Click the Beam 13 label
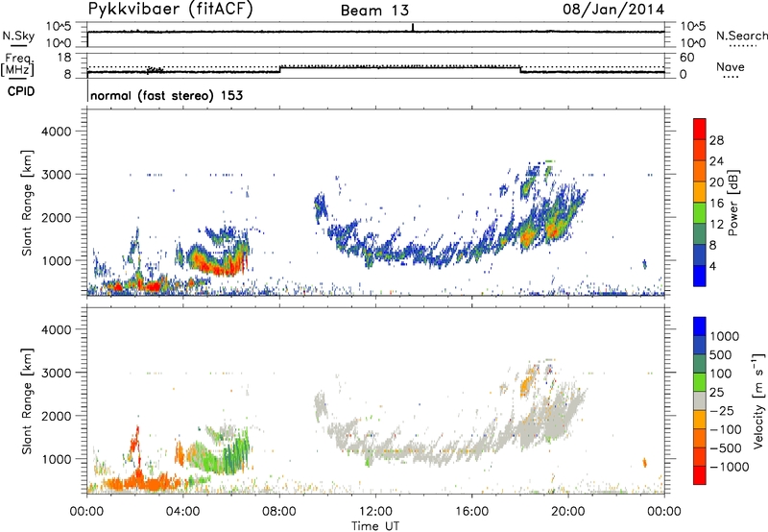Viewport: 768px width, 532px height. (x=374, y=11)
